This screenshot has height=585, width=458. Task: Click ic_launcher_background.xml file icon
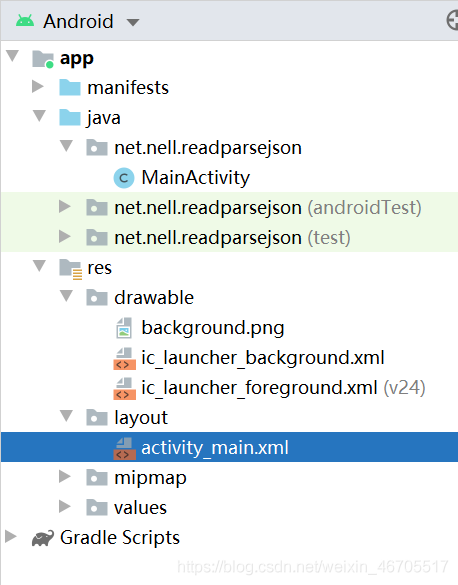124,359
